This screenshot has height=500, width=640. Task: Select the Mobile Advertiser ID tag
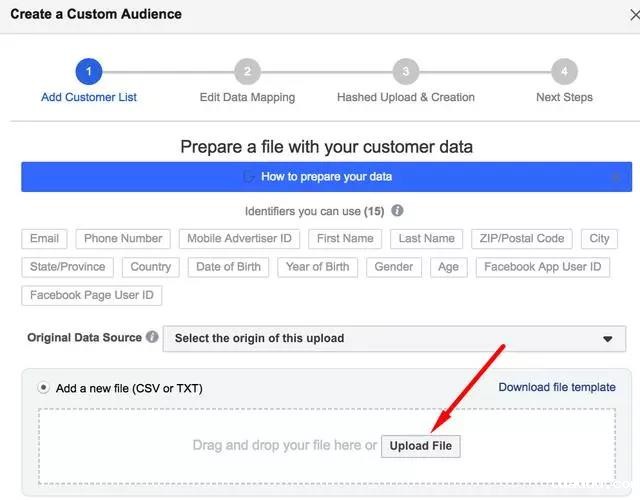pyautogui.click(x=239, y=239)
